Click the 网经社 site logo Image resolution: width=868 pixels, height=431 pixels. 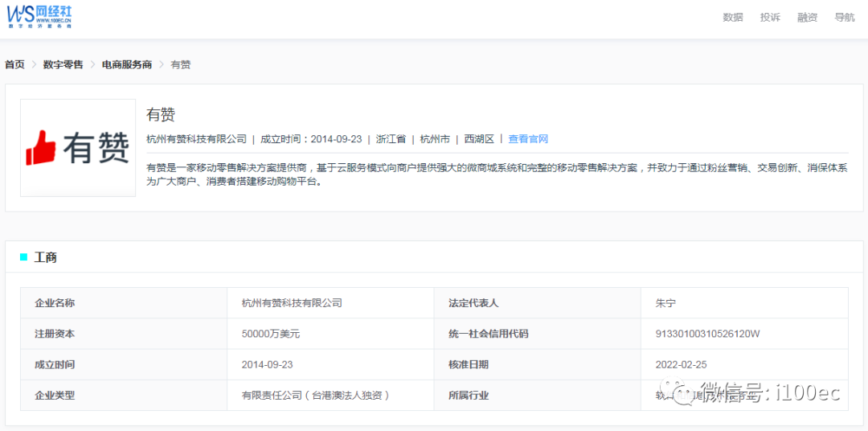pos(39,17)
